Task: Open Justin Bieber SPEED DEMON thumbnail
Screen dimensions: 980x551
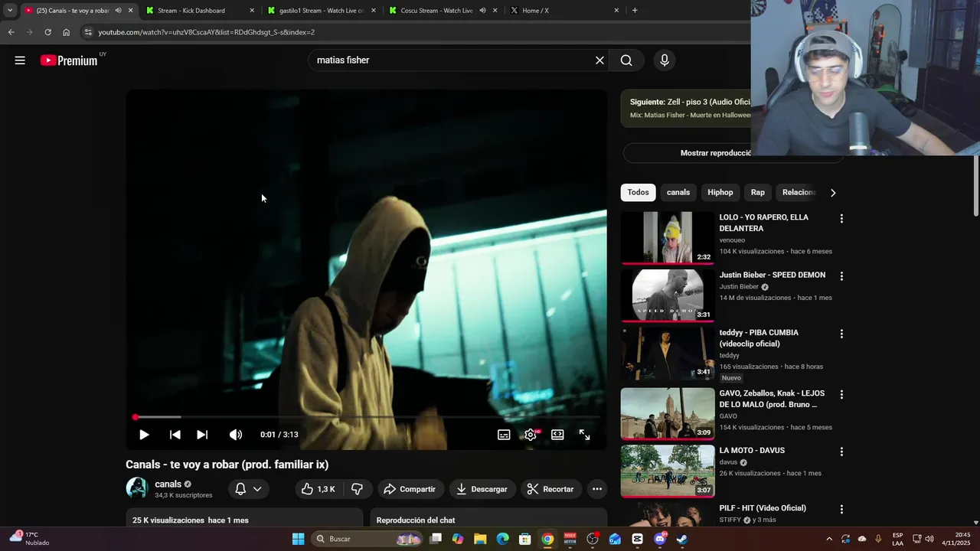Action: 668,295
